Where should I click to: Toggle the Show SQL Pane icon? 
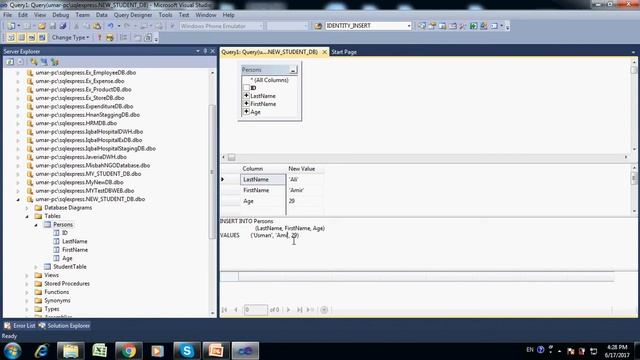31,38
